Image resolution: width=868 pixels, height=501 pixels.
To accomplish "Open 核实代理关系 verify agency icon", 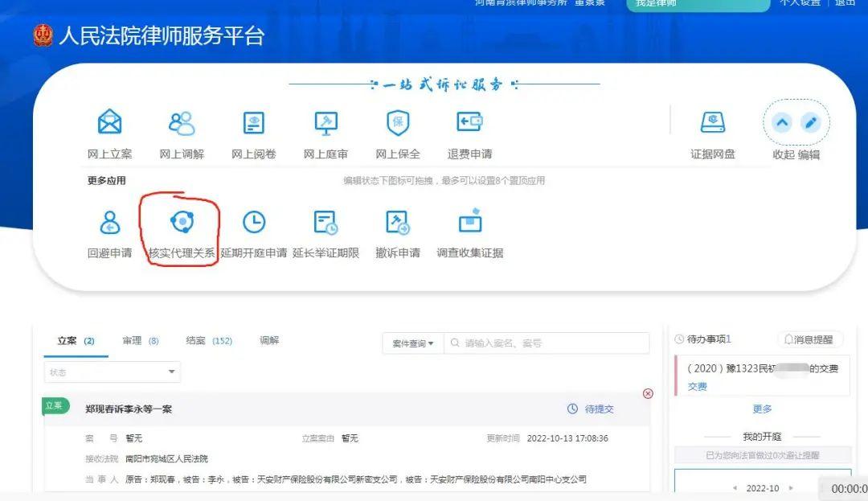I will [x=182, y=222].
